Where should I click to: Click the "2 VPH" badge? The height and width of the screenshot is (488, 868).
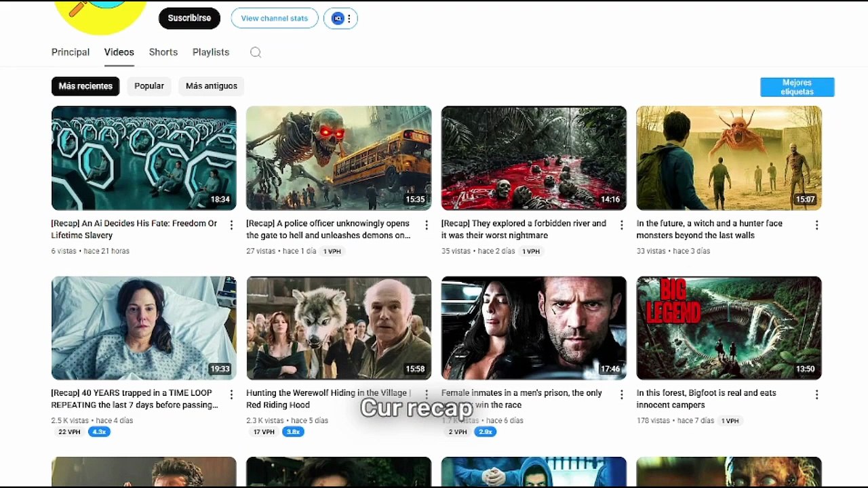(458, 432)
